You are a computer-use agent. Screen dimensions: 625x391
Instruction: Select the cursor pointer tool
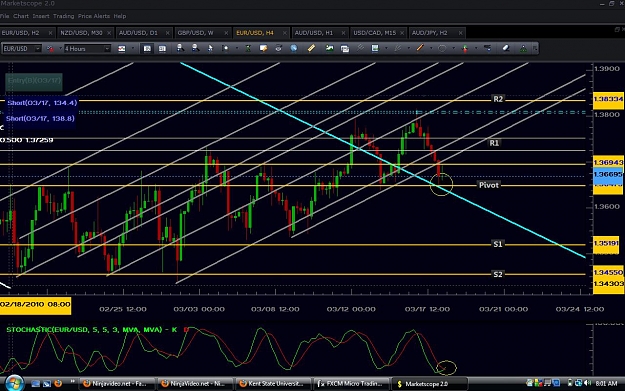[x=210, y=48]
